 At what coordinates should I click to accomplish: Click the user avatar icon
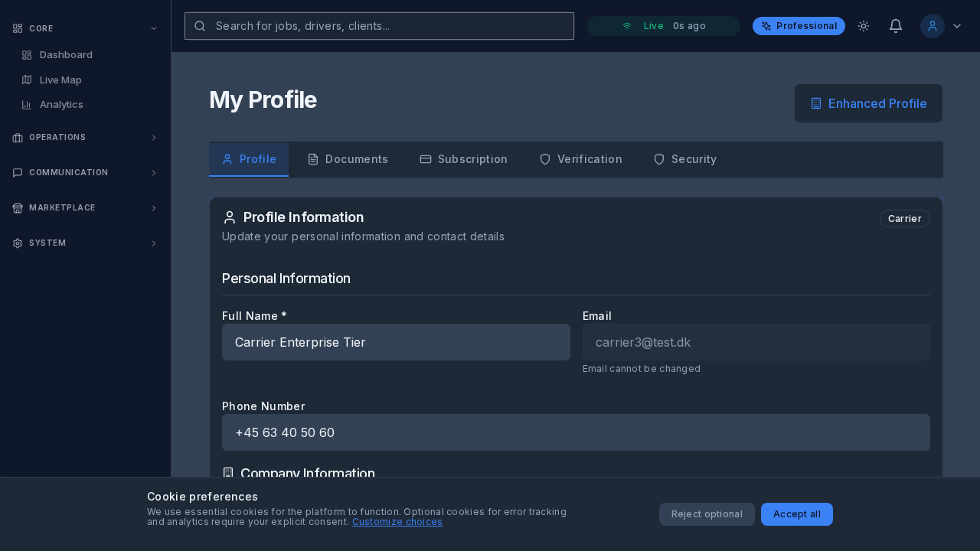(x=932, y=26)
